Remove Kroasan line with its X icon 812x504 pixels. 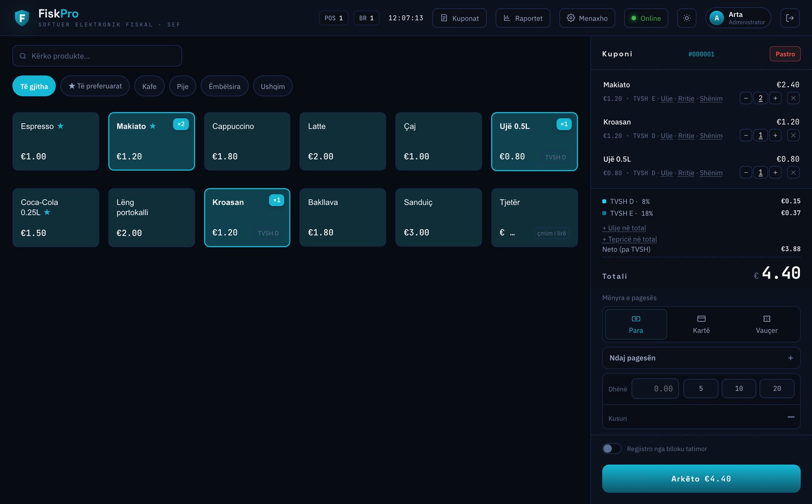794,135
